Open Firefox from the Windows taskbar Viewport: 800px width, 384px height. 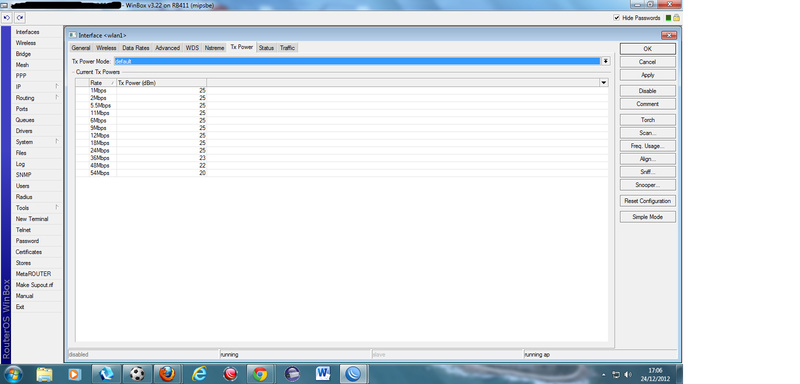pos(166,374)
